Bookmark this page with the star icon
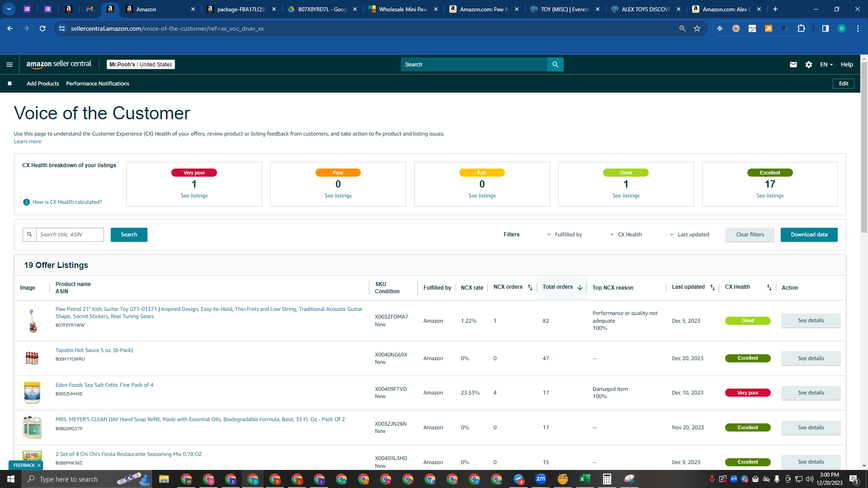The height and width of the screenshot is (488, 868). (697, 28)
